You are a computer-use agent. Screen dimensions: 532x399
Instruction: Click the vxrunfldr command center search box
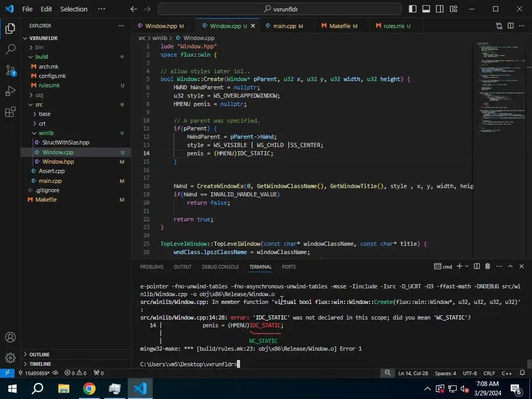coord(280,9)
